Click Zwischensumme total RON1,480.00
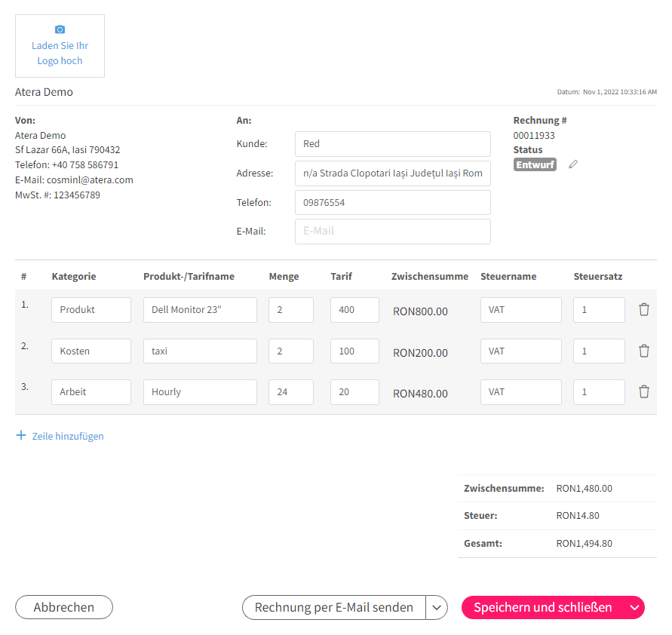 point(585,489)
